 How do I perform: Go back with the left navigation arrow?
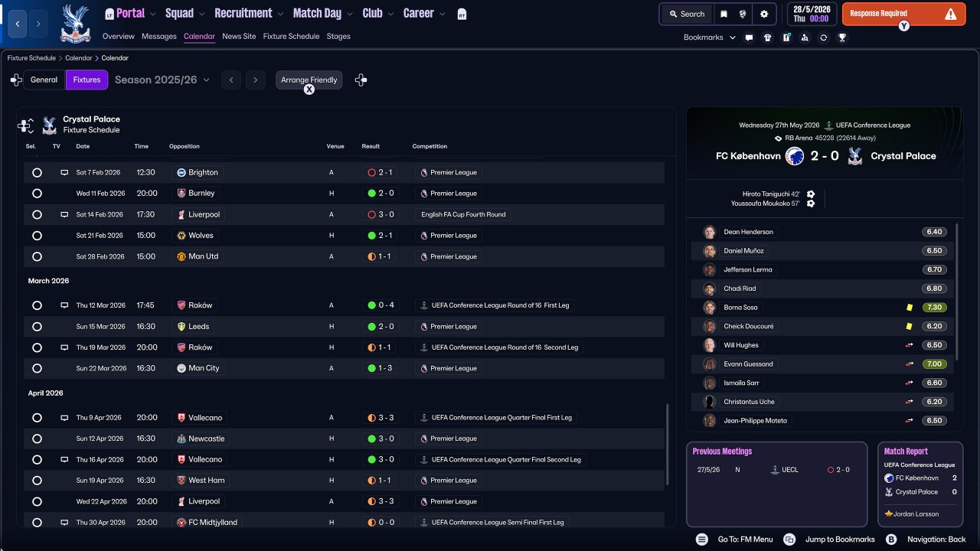18,24
